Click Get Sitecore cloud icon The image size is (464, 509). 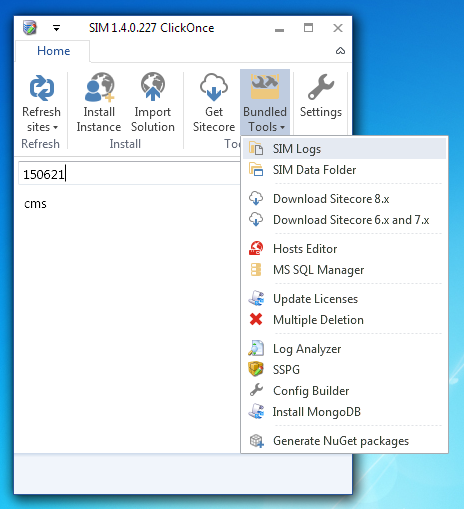(214, 87)
